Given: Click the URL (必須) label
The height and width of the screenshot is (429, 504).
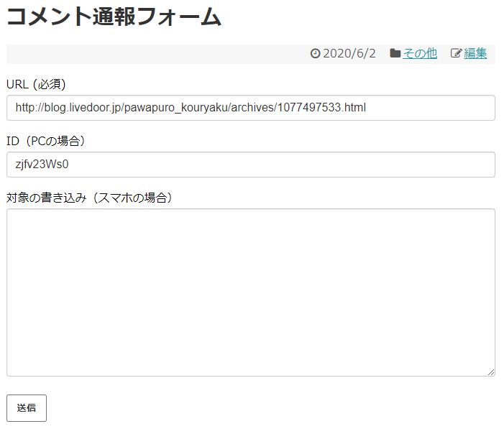Looking at the screenshot, I should point(36,84).
